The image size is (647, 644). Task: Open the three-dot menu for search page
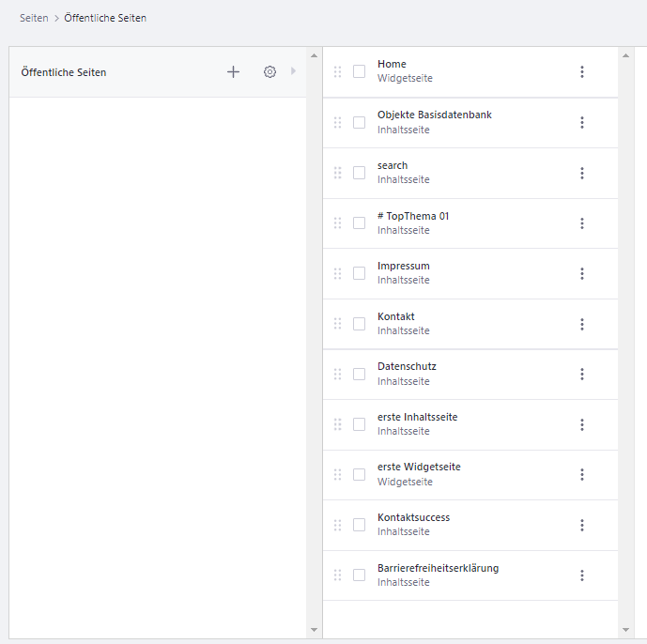pyautogui.click(x=582, y=174)
